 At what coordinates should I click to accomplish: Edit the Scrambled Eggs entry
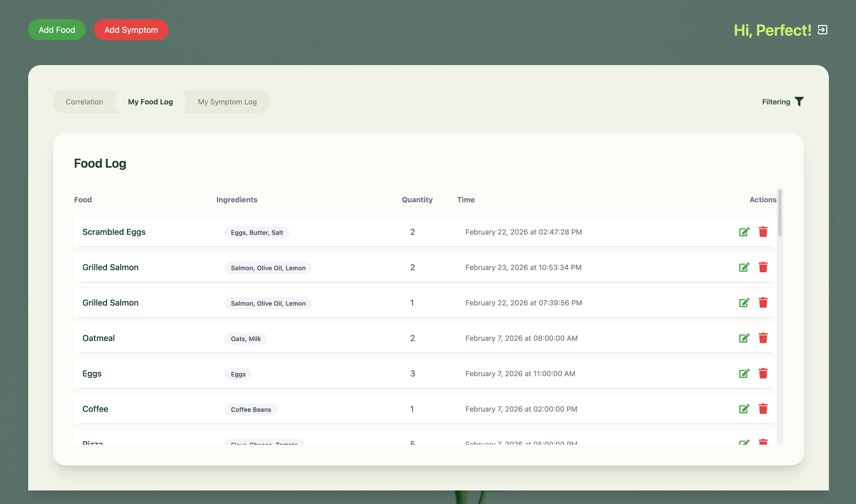click(x=744, y=232)
